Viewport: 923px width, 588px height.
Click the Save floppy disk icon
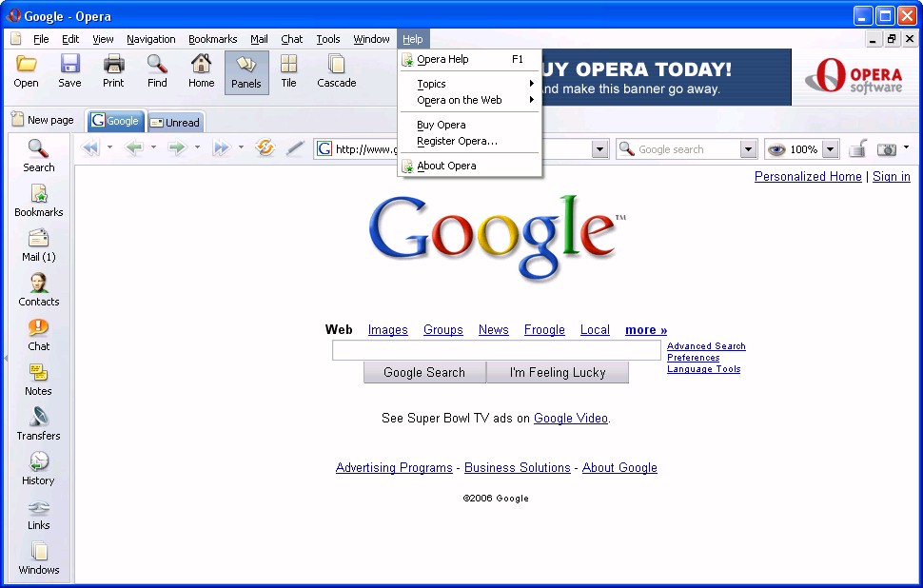tap(69, 71)
